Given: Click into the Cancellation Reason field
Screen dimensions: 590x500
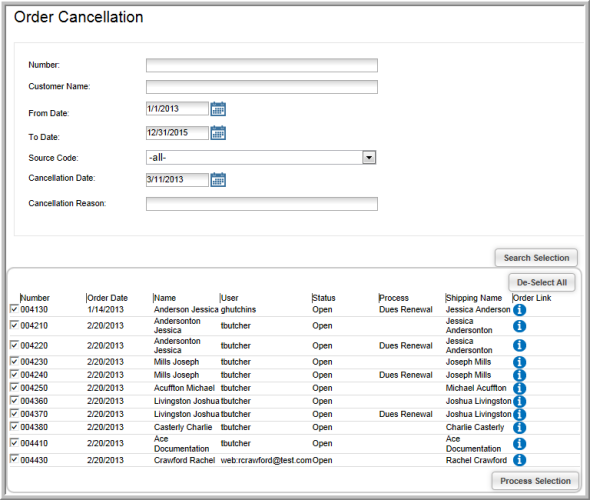Looking at the screenshot, I should [262, 204].
